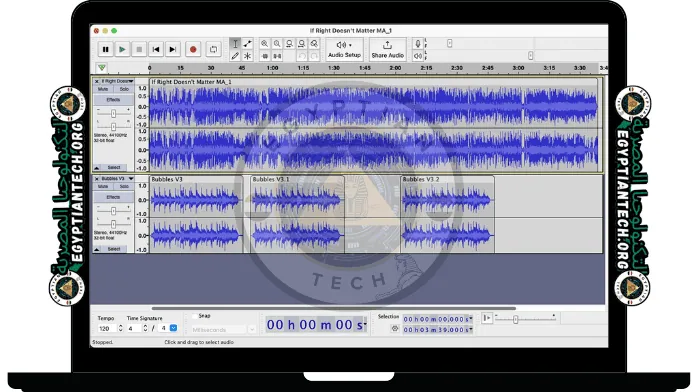Open the time display format dropdown arrow
698x392 pixels.
(x=365, y=325)
